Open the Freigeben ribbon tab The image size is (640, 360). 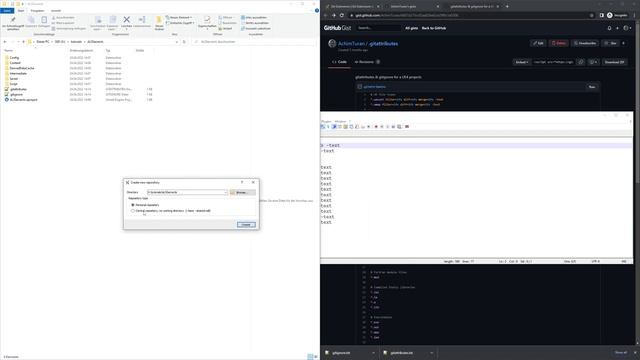(x=37, y=11)
